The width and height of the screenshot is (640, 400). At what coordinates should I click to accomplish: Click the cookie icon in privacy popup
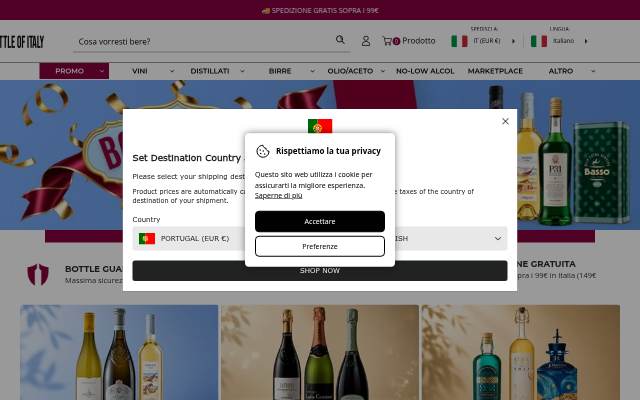click(262, 151)
